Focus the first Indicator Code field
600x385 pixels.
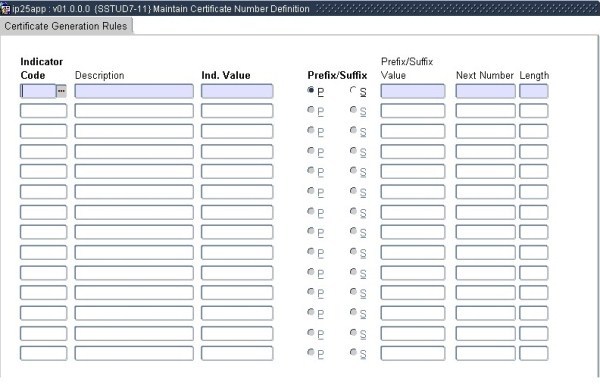click(x=38, y=91)
